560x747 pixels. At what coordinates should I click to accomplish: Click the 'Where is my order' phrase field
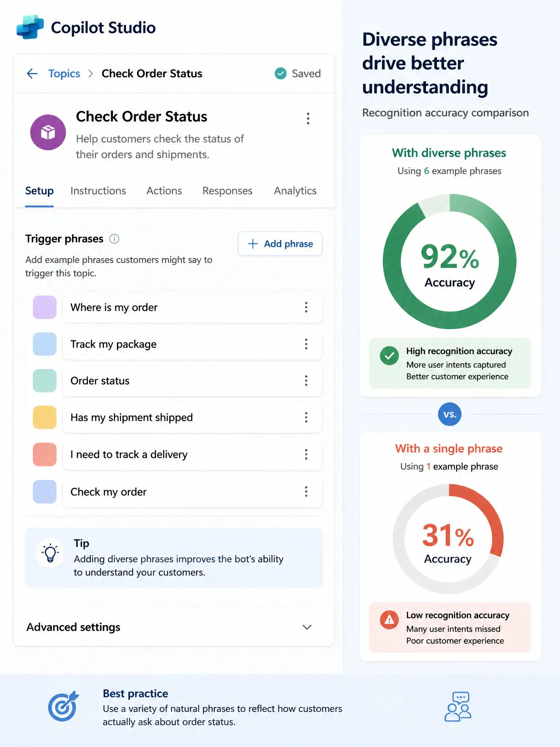point(192,307)
